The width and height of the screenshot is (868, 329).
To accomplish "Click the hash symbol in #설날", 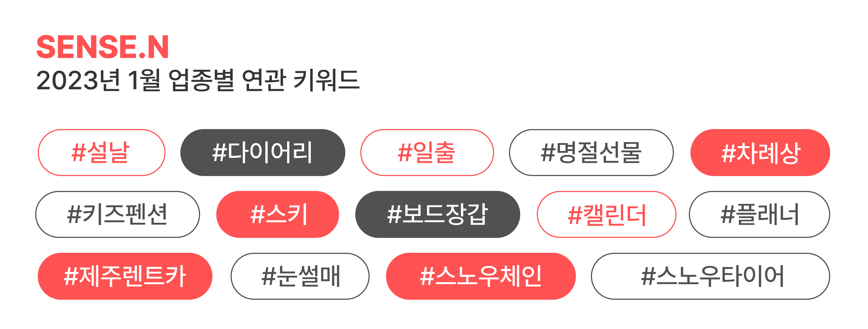I will click(x=79, y=153).
